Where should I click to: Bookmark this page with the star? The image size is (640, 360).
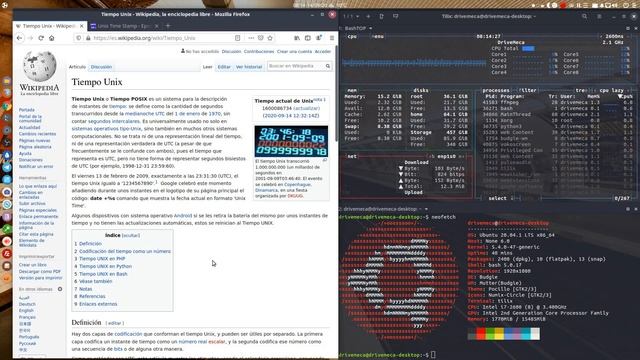(x=270, y=38)
